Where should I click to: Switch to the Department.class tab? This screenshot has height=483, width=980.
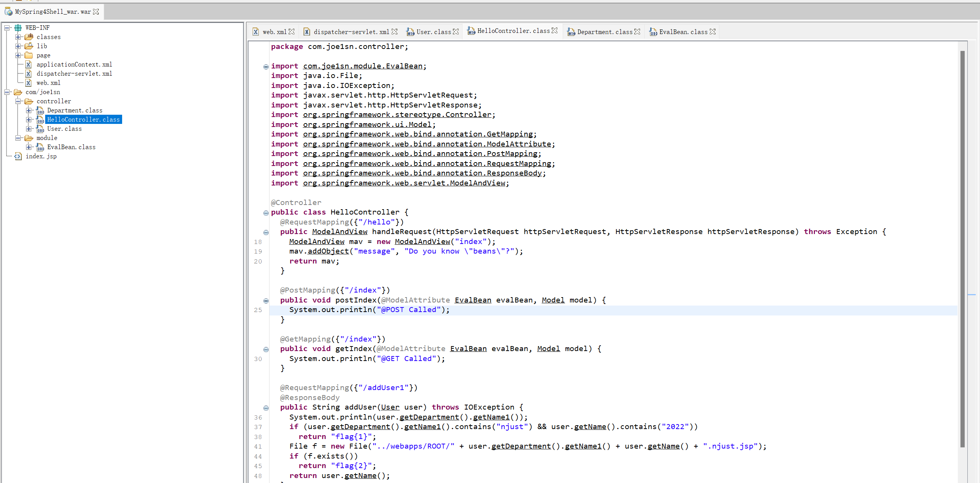(605, 32)
